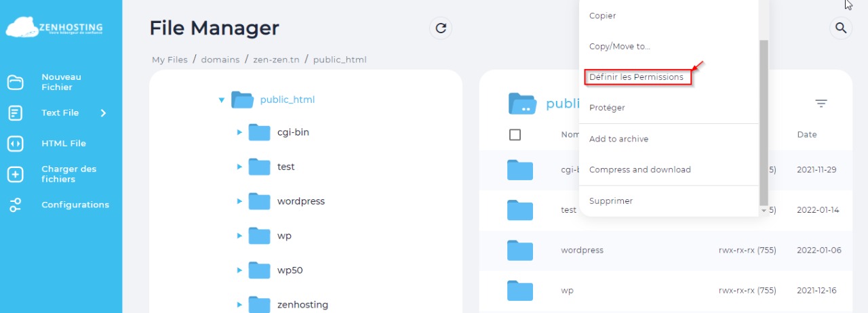Click the Nouveau Fichier folder icon

pyautogui.click(x=15, y=83)
